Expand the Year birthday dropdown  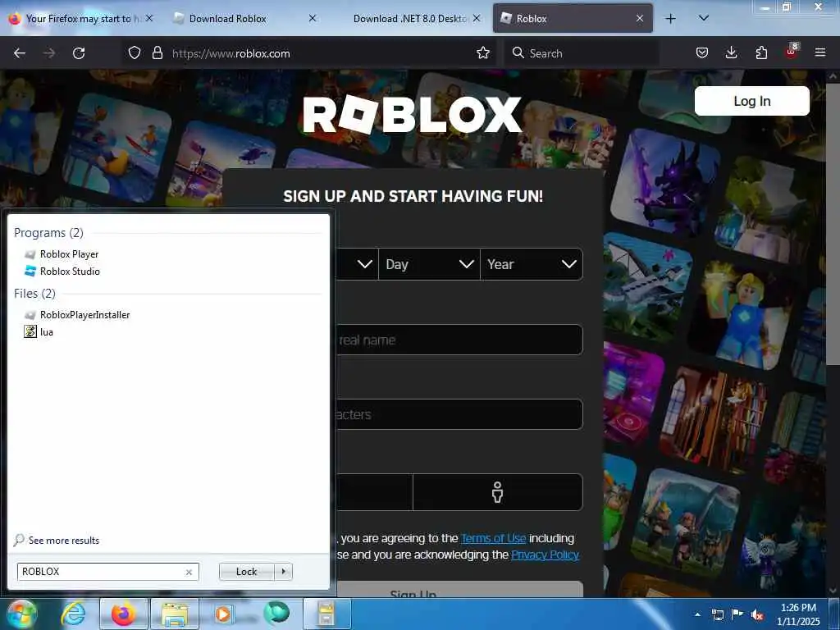point(531,264)
